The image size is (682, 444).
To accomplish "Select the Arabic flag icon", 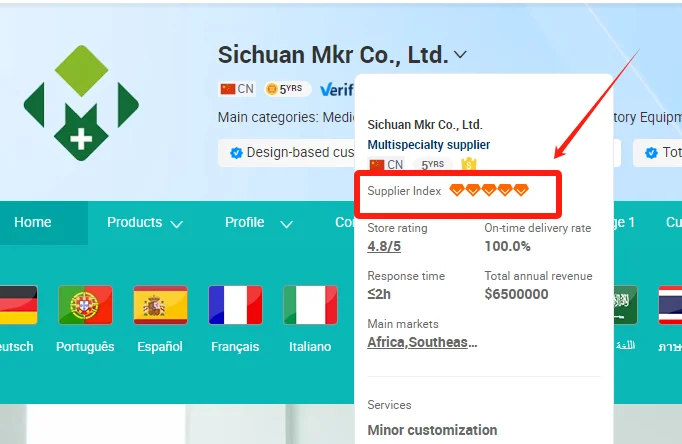I will [x=625, y=305].
